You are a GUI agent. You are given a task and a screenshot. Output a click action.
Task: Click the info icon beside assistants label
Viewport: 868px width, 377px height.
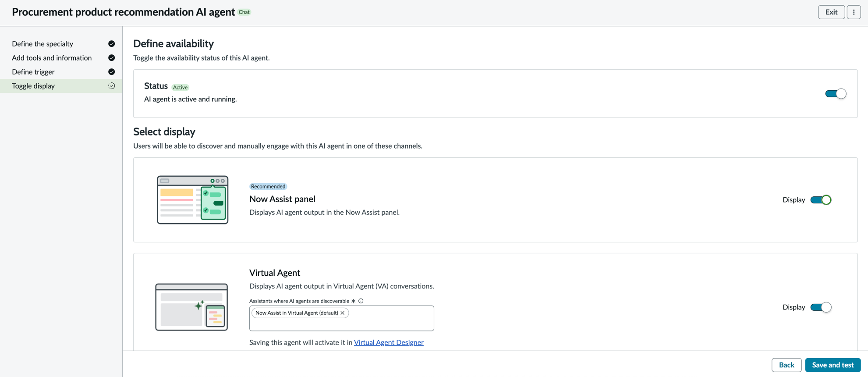[x=361, y=301]
